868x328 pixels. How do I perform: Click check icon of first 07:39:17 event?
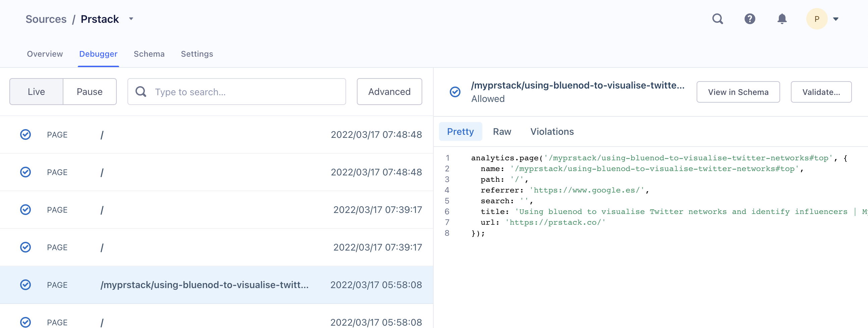(25, 210)
